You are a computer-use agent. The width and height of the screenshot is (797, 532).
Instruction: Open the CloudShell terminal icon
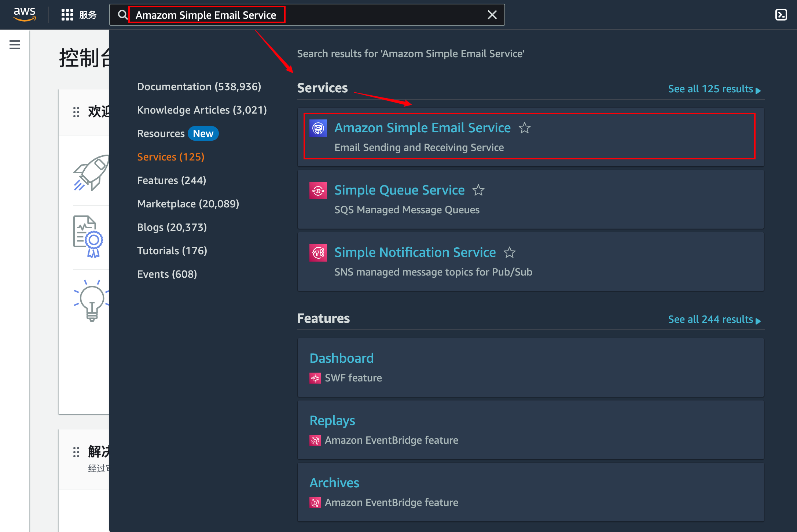pos(781,15)
